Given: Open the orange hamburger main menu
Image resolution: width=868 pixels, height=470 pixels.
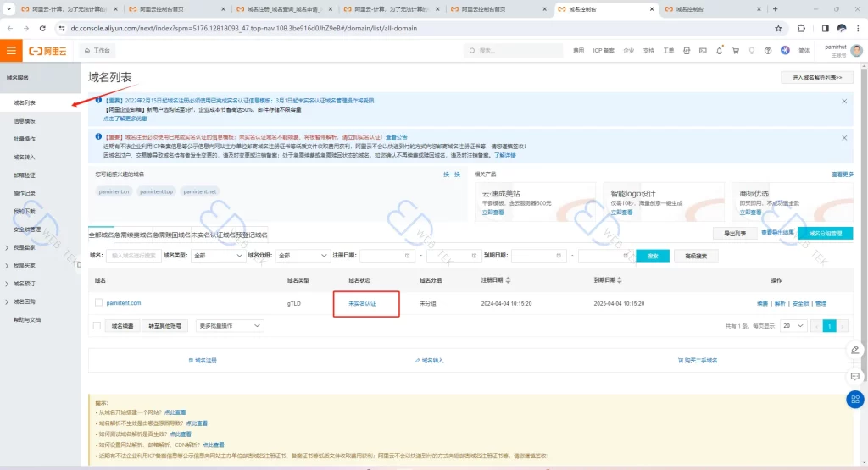Looking at the screenshot, I should tap(11, 50).
